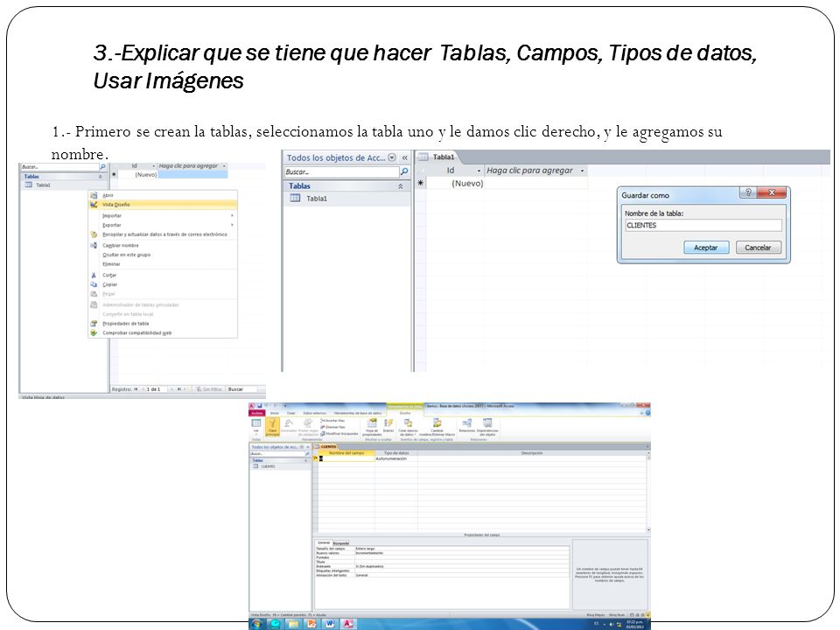Click Insertar filas in the ribbon
This screenshot has height=630, width=840.
pyautogui.click(x=332, y=421)
